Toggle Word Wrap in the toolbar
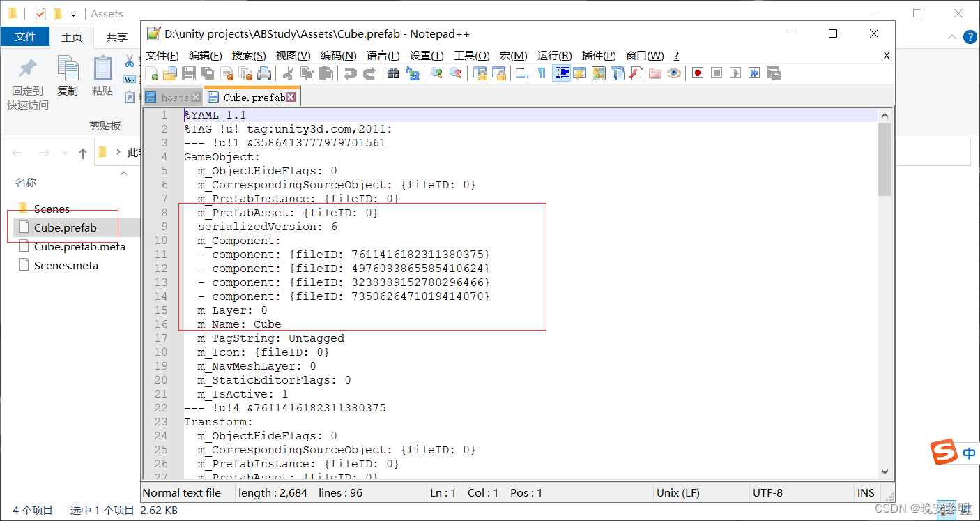Viewport: 980px width, 521px height. [x=523, y=73]
